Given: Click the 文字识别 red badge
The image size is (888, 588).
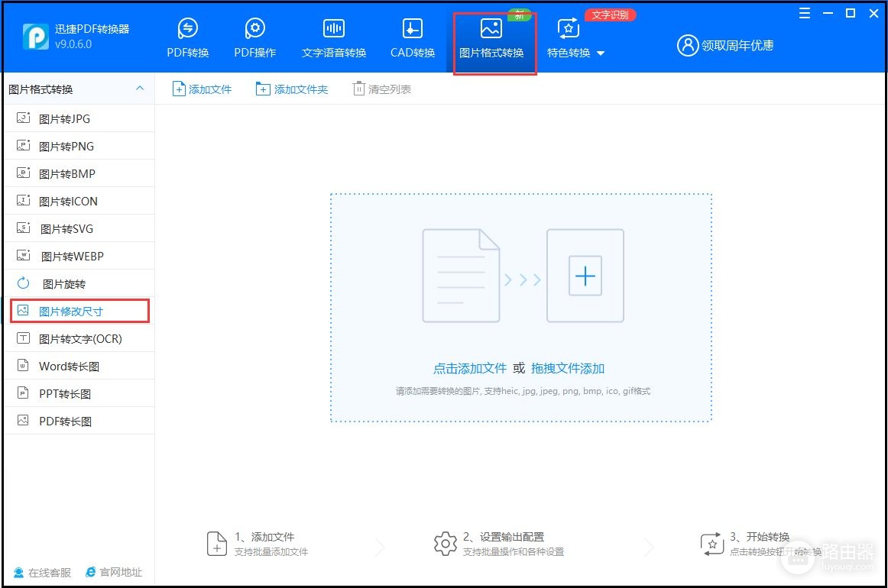Looking at the screenshot, I should (x=611, y=15).
